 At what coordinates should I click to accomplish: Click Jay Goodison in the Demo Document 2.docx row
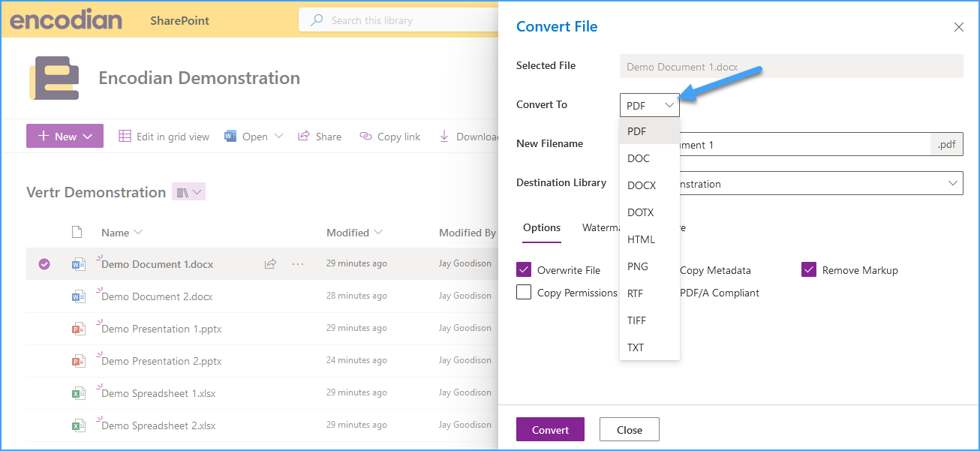pos(465,296)
